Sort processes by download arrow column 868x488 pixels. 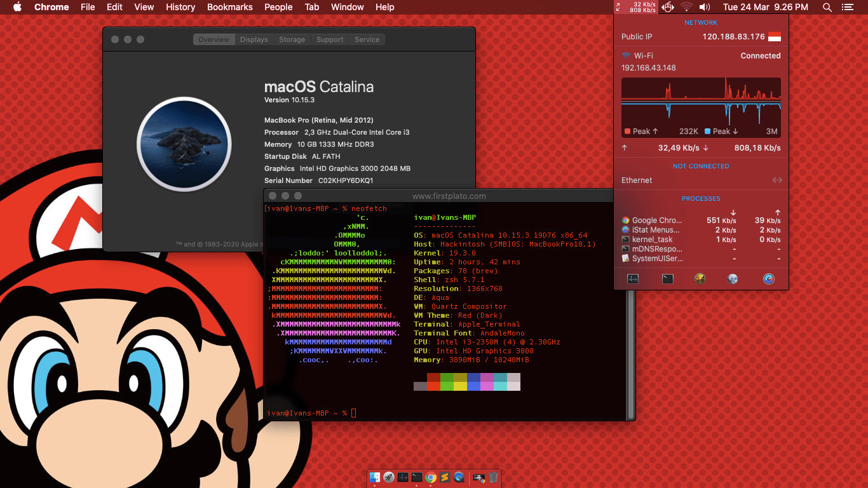(x=733, y=212)
